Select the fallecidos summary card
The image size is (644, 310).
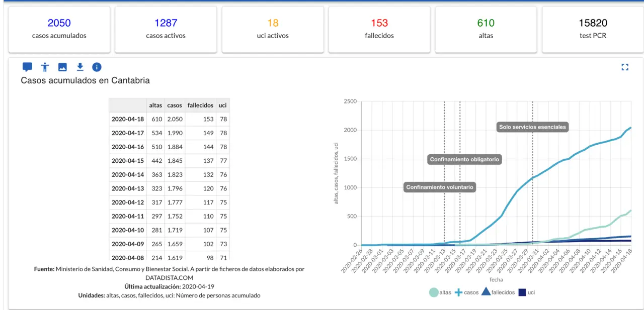pyautogui.click(x=379, y=29)
